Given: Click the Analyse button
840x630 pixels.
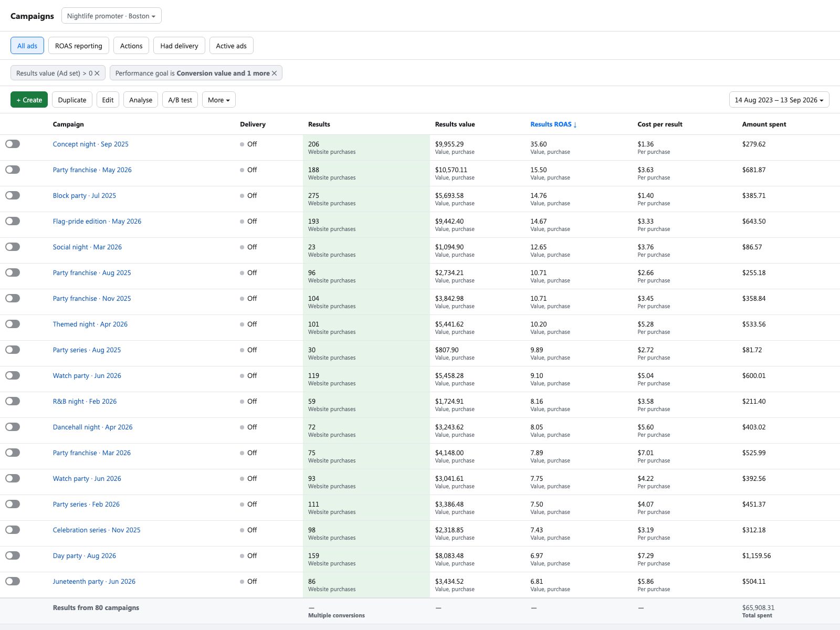Looking at the screenshot, I should tap(141, 100).
